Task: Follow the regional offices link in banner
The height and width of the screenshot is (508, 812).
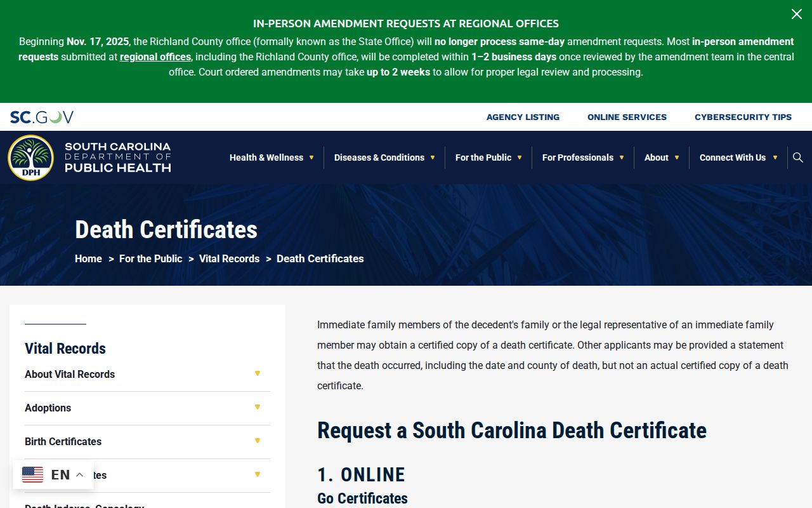Action: click(155, 57)
